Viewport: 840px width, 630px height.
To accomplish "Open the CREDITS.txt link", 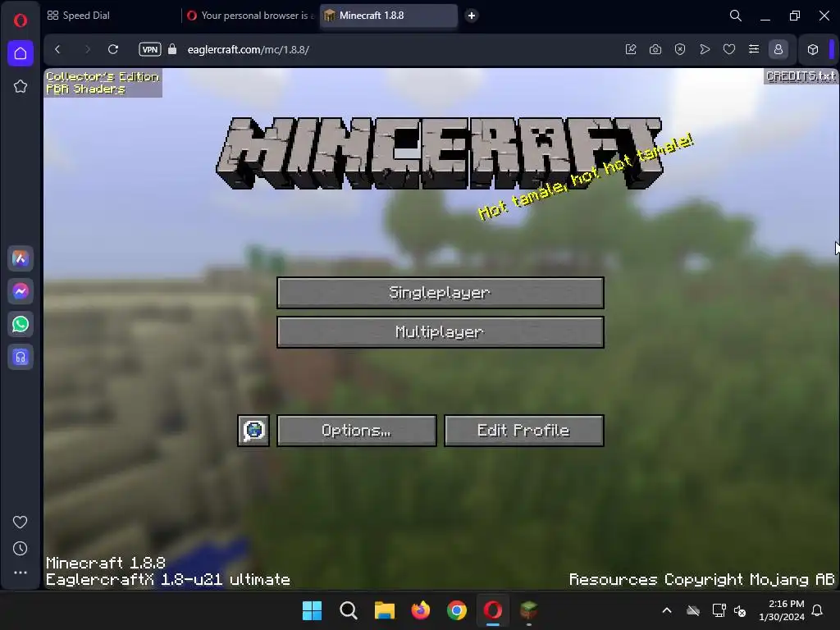I will tap(801, 76).
